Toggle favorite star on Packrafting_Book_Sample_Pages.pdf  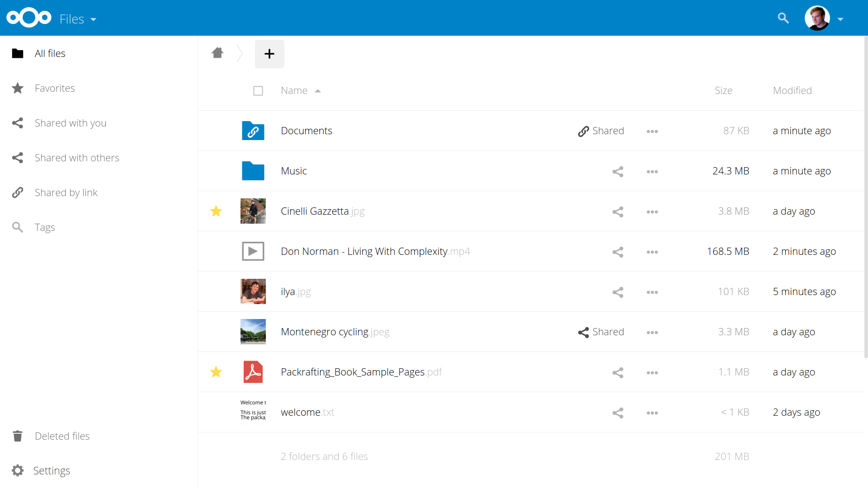(216, 371)
